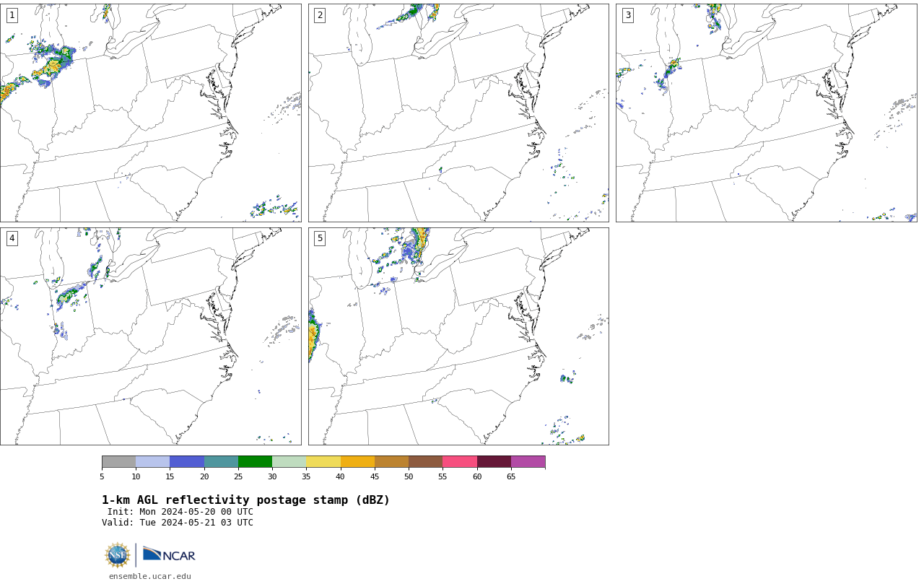This screenshot has width=924, height=584.
Task: Click the ensemble.ucar.edu text
Action: (x=150, y=576)
